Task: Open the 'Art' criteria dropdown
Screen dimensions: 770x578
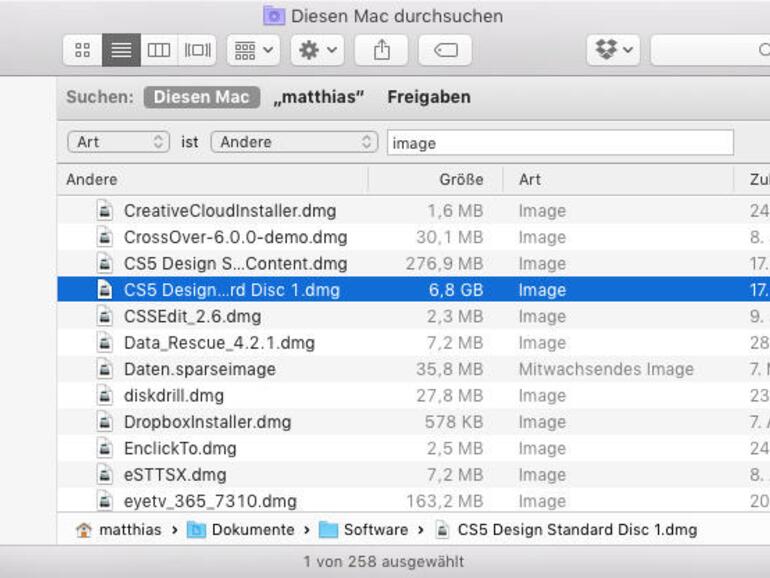Action: (x=118, y=142)
